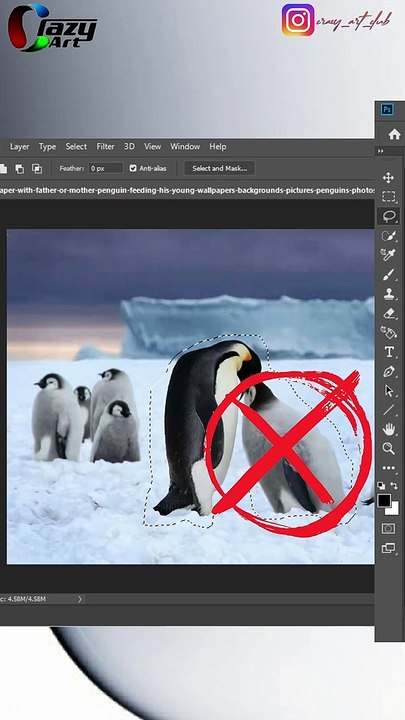Select the Move tool
This screenshot has width=405, height=720.
pyautogui.click(x=388, y=178)
